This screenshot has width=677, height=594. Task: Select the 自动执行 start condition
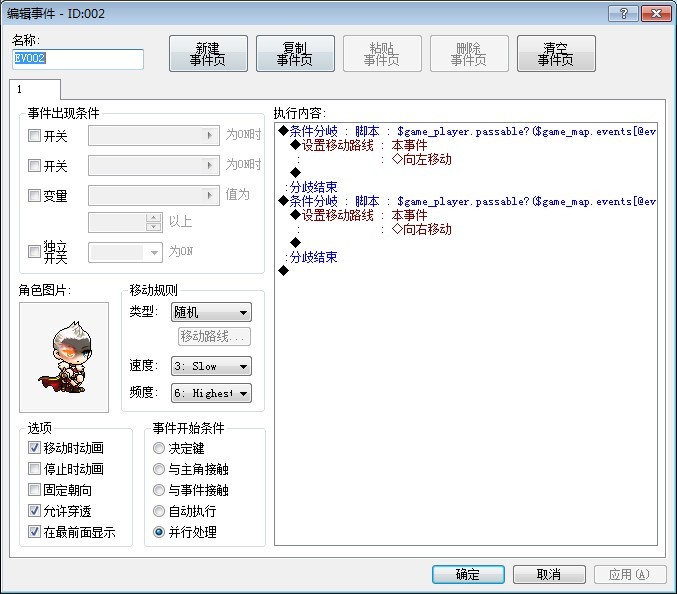pyautogui.click(x=159, y=511)
